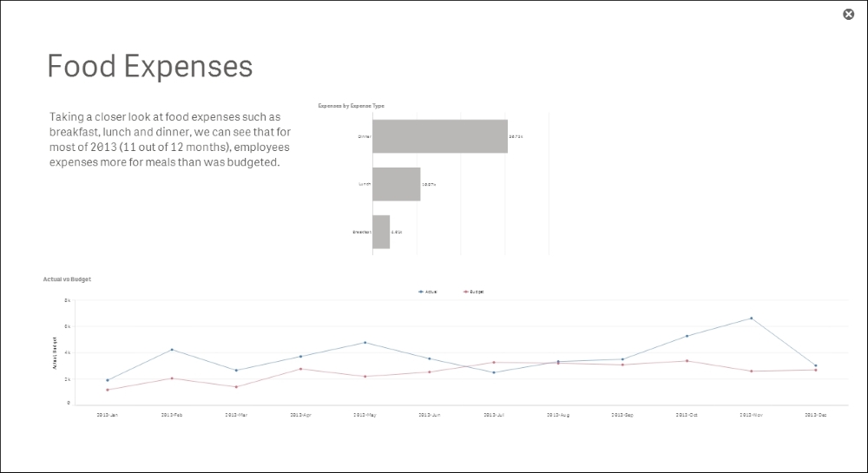
Task: Select the Dinner bar in the expense chart
Action: click(440, 136)
